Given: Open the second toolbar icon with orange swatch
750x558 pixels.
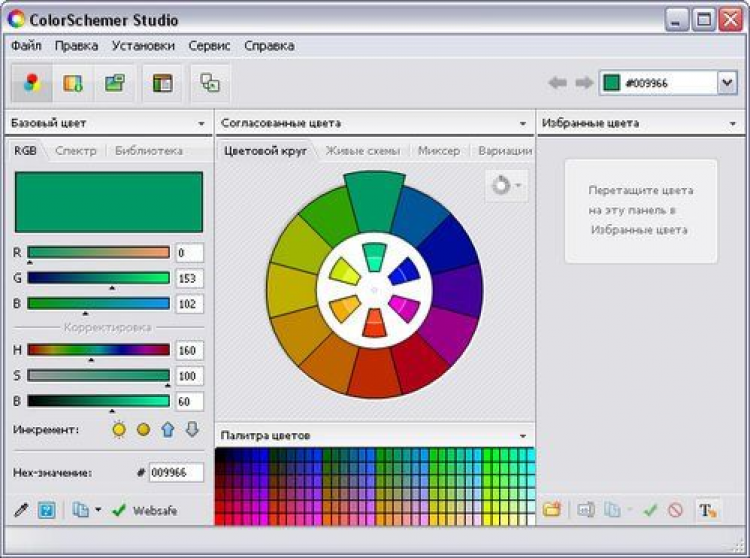Looking at the screenshot, I should tap(73, 83).
